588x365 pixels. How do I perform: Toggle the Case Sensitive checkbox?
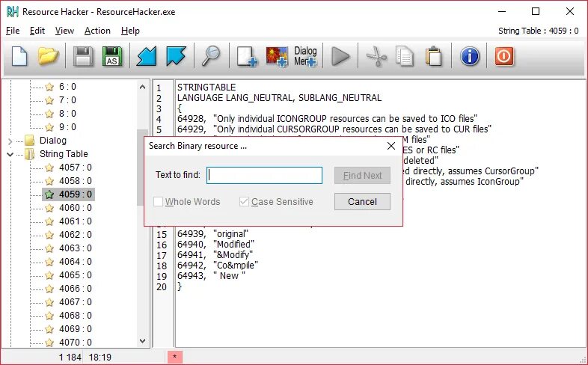[x=244, y=202]
